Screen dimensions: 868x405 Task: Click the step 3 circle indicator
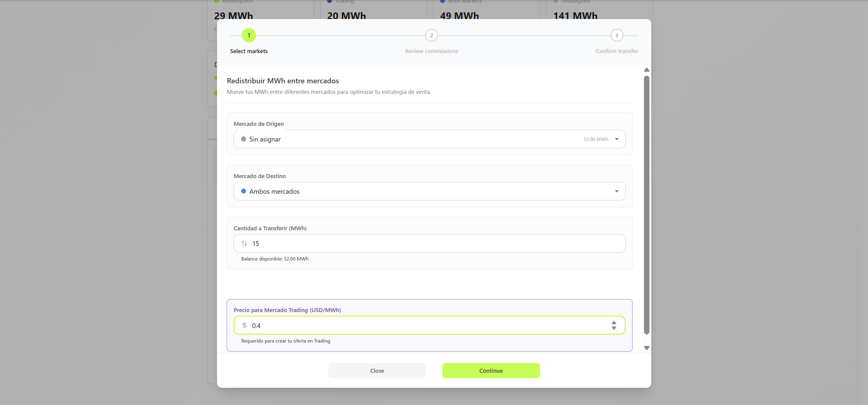coord(617,35)
